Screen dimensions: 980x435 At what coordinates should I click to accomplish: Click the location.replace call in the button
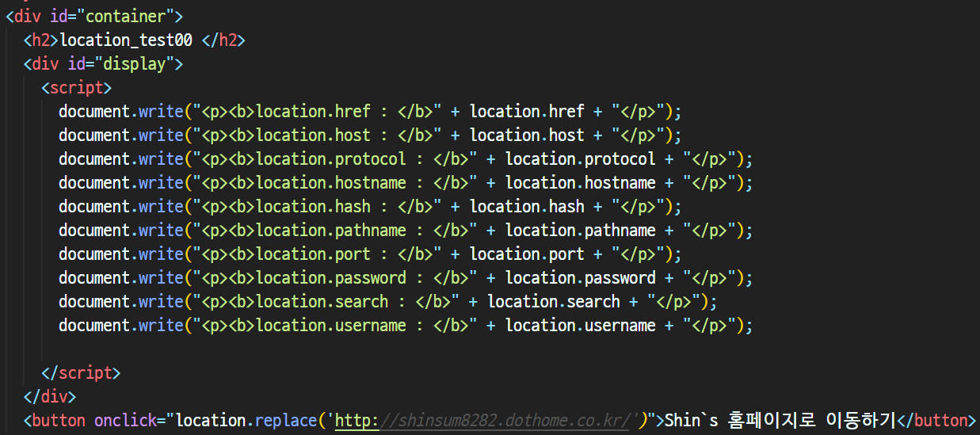[x=246, y=420]
